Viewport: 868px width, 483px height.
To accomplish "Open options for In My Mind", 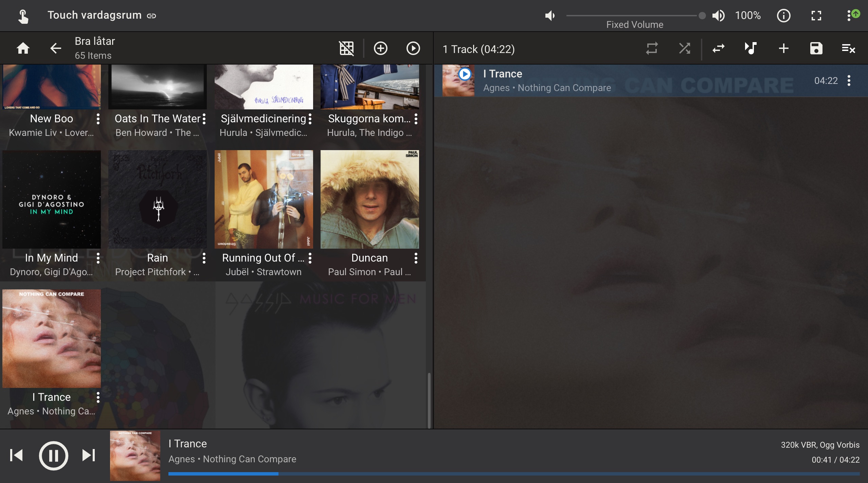I will click(x=98, y=258).
